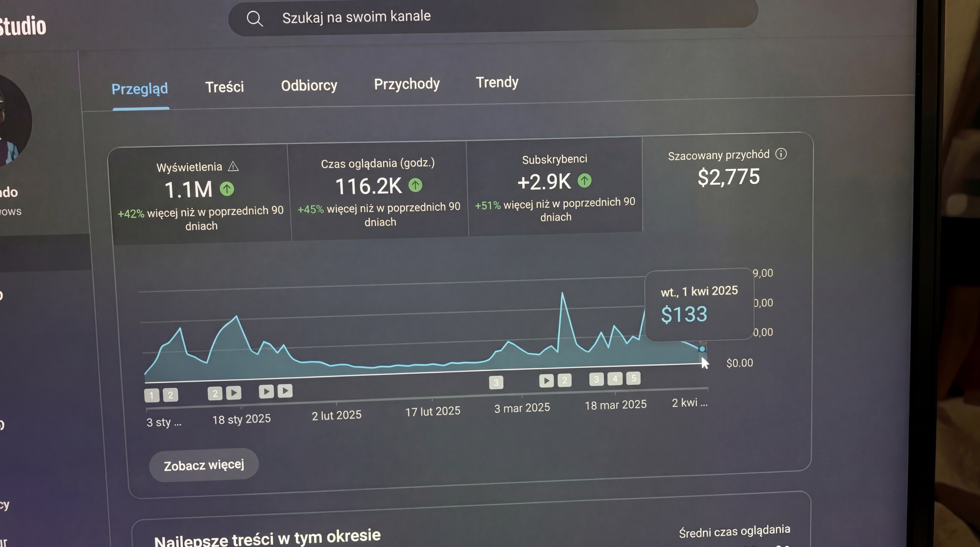Switch to the Odbiorcy tab

[309, 86]
